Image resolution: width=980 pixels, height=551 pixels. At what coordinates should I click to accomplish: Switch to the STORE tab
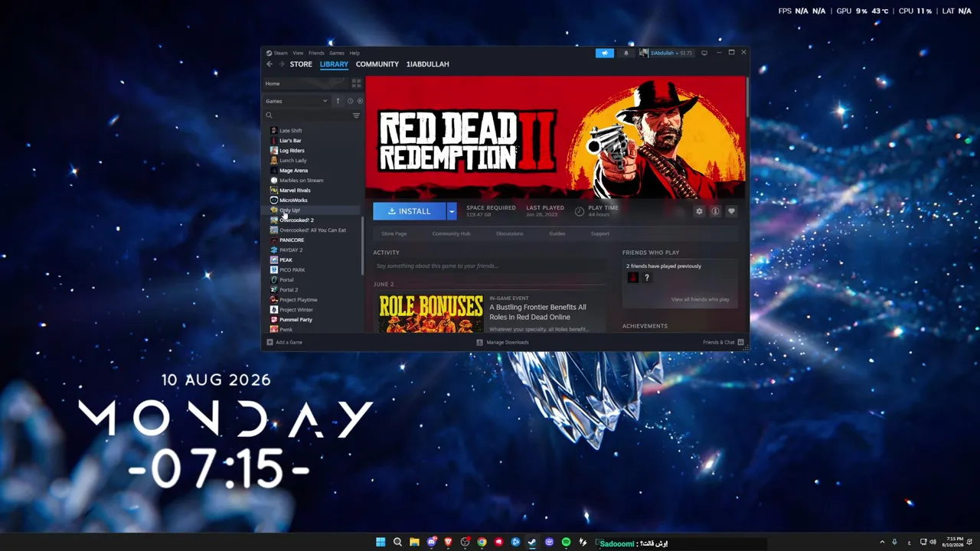tap(301, 64)
